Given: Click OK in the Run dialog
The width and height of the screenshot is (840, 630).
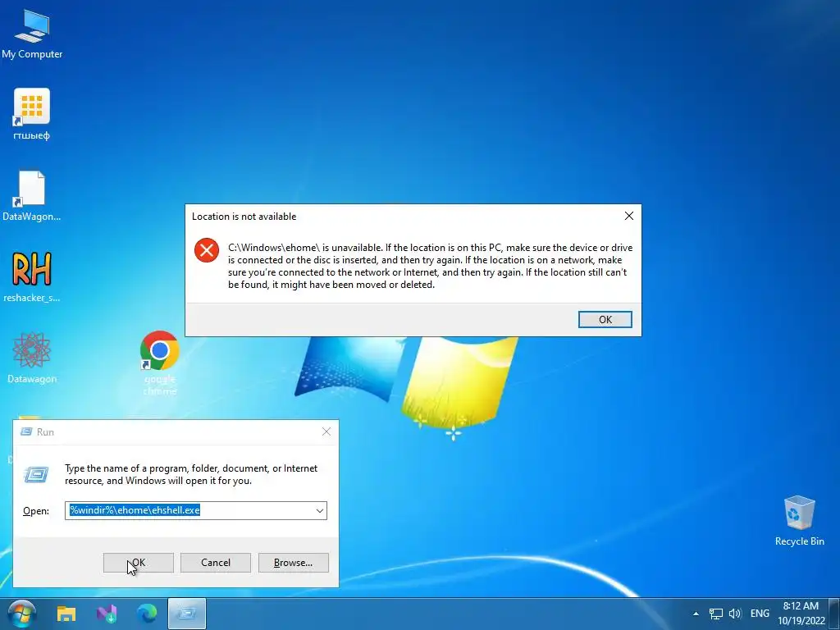Looking at the screenshot, I should tap(138, 563).
